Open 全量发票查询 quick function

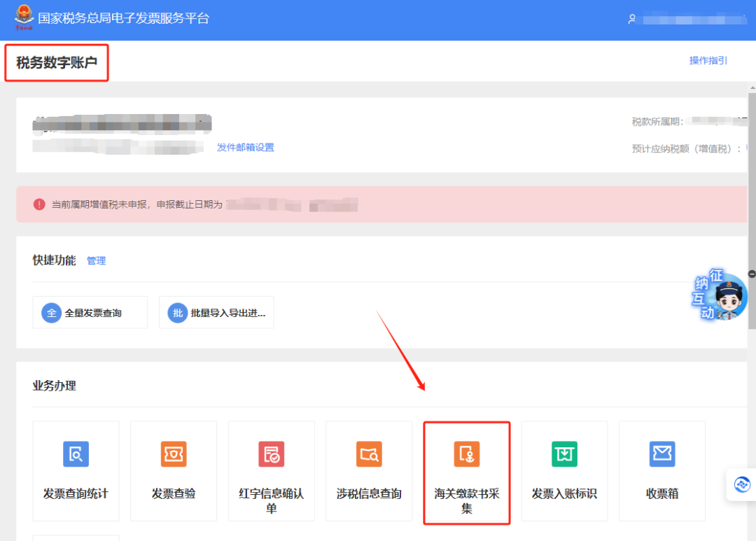click(90, 312)
